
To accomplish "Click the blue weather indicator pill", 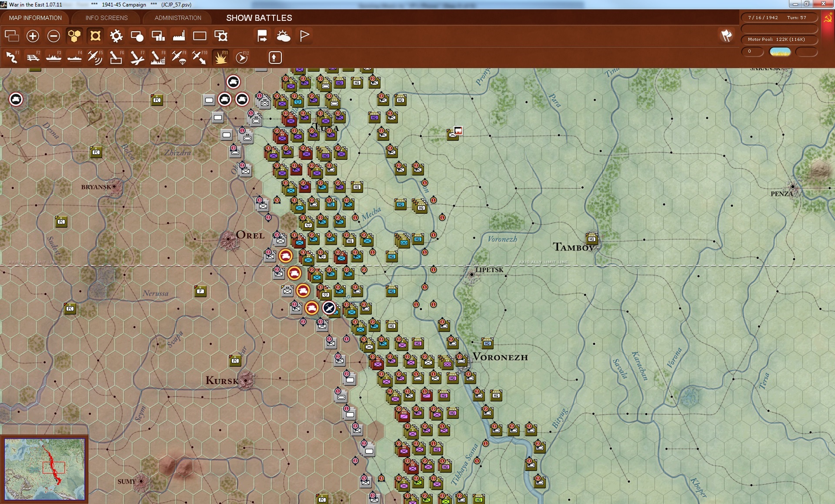I will click(x=780, y=52).
